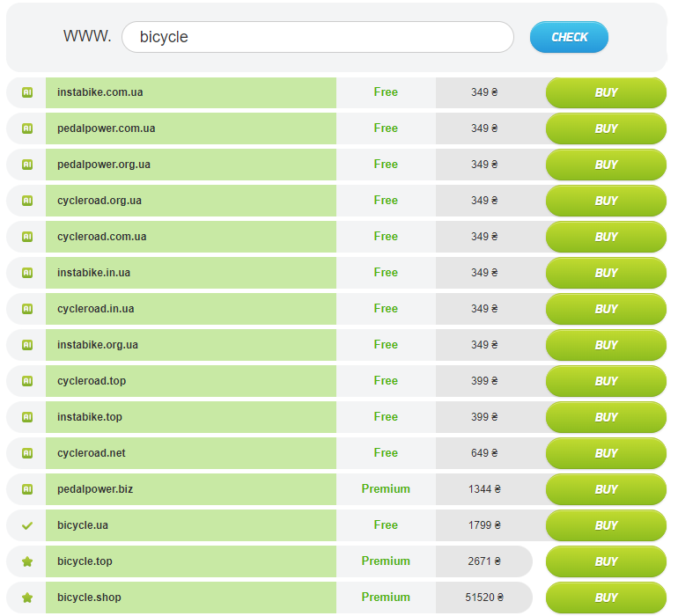Click AI icon beside pedalpower.org.ua
This screenshot has width=678, height=616.
click(x=27, y=165)
